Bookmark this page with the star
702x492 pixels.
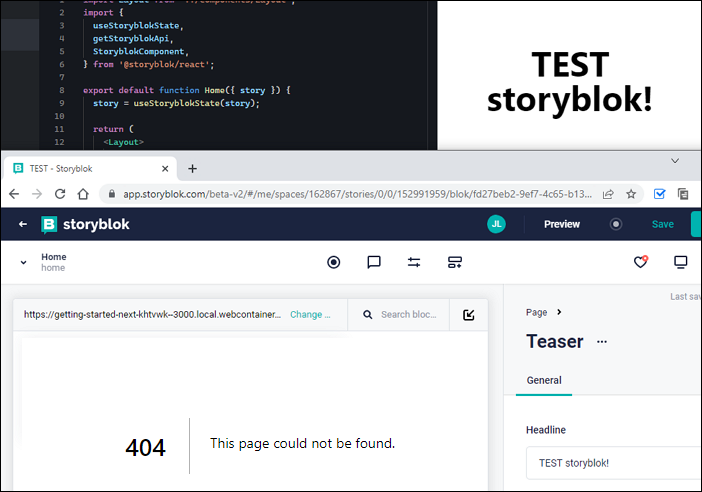pos(631,194)
